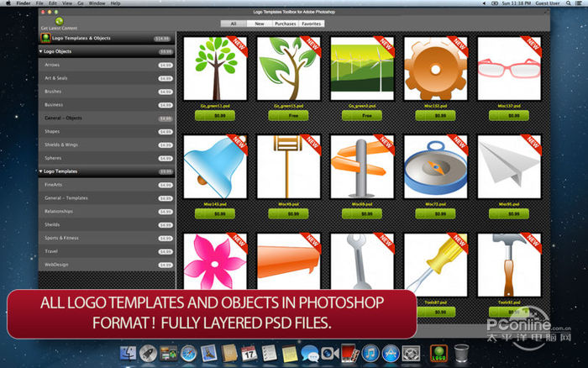Select the pink flower thumbnail

(215, 261)
